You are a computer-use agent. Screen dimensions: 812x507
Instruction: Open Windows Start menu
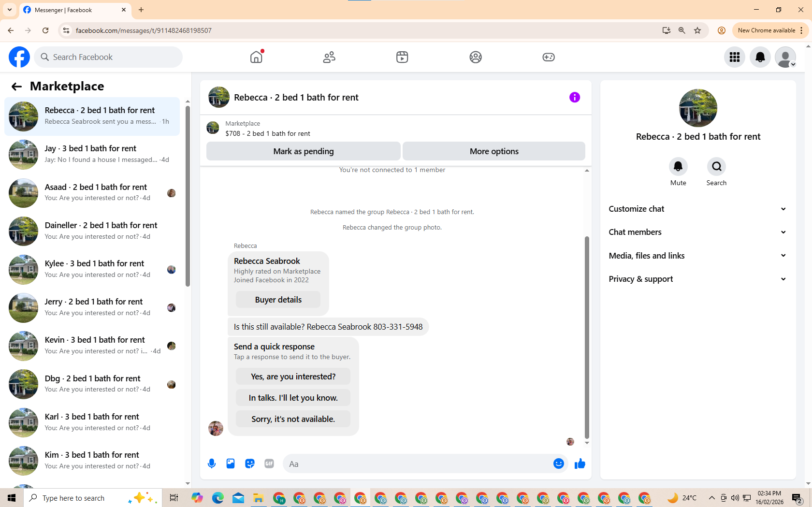pos(12,498)
